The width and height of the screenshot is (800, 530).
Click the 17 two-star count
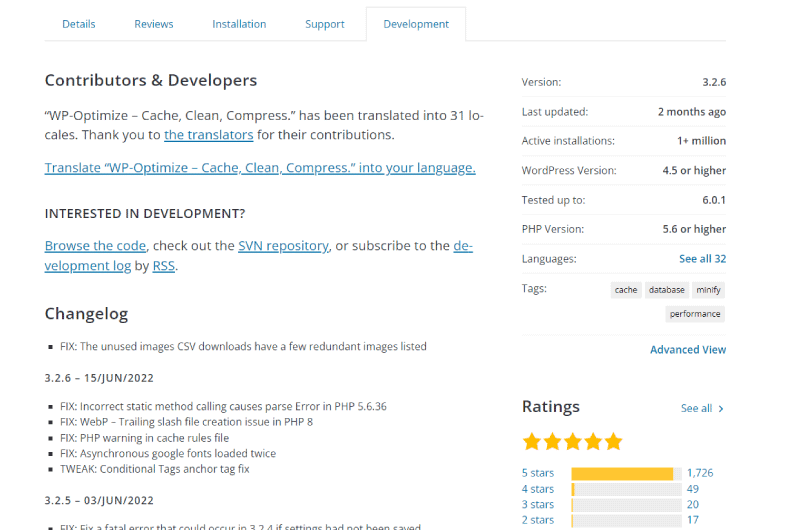693,520
